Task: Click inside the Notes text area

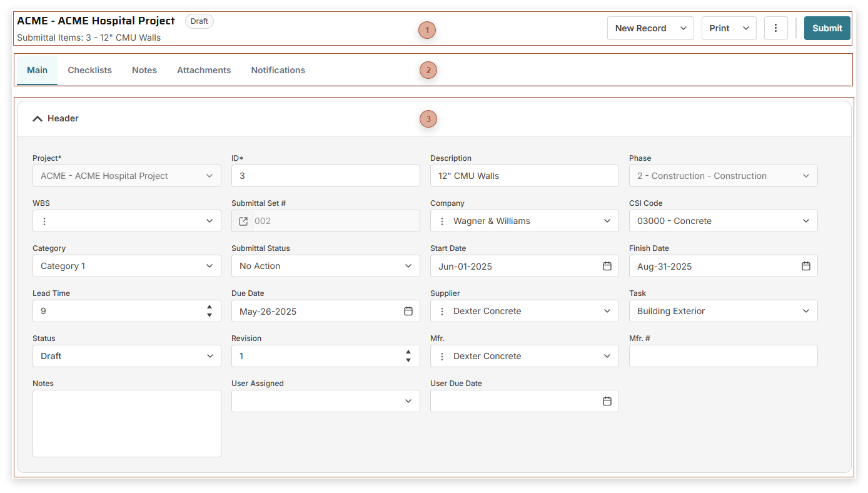Action: [x=126, y=424]
